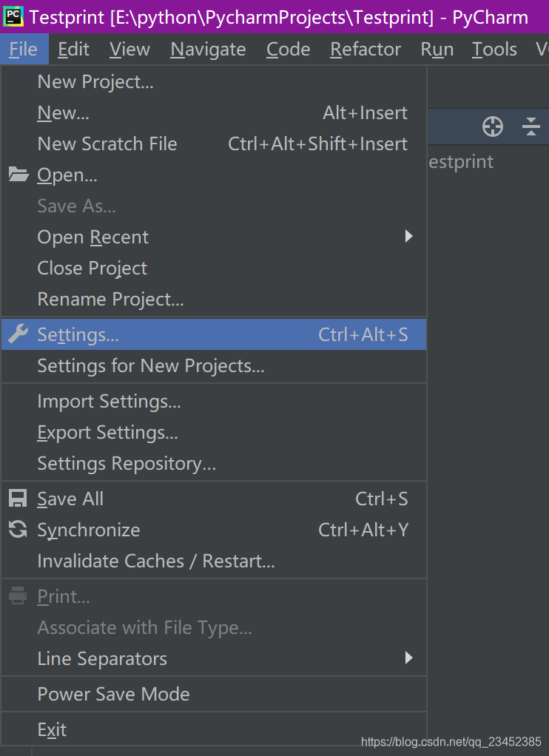Expand the Open Recent submenu
The image size is (549, 756).
92,237
